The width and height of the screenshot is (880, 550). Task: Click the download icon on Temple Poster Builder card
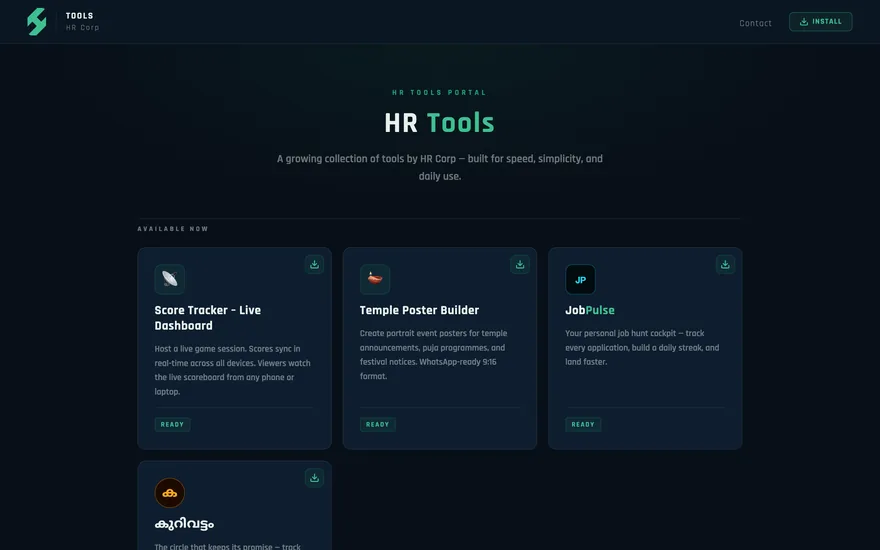click(520, 264)
